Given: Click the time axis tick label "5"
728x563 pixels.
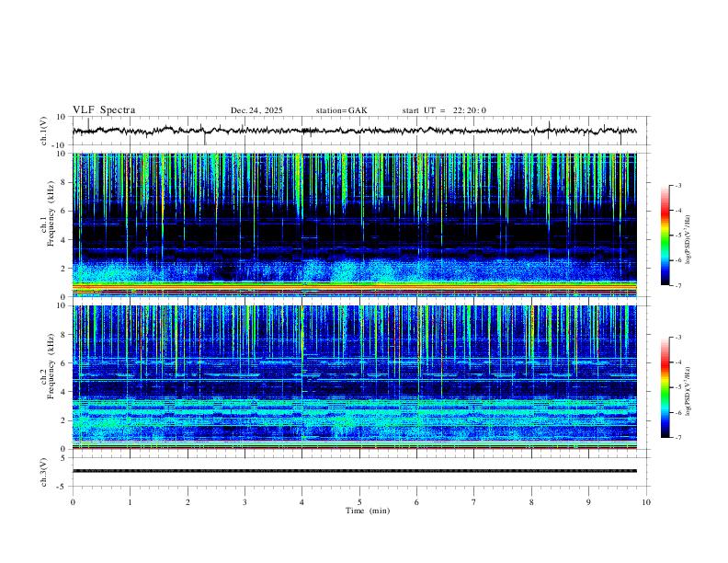Looking at the screenshot, I should pyautogui.click(x=359, y=502).
